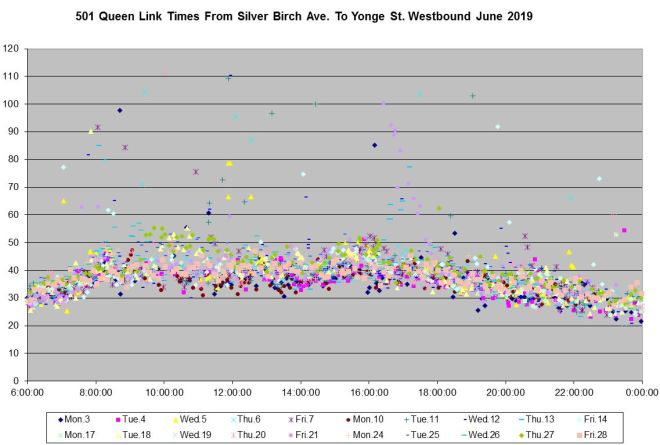
Task: Click the 6:00:00 x-axis label
Action: tap(27, 394)
